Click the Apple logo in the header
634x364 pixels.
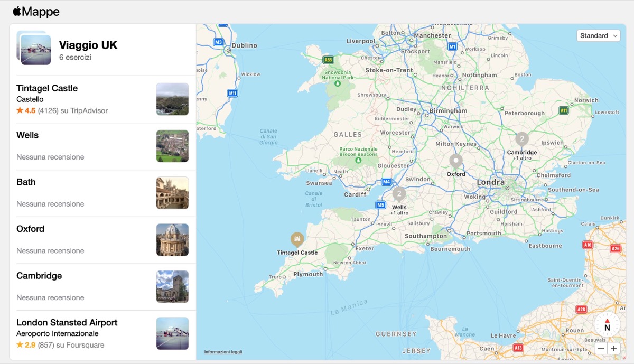coord(16,11)
